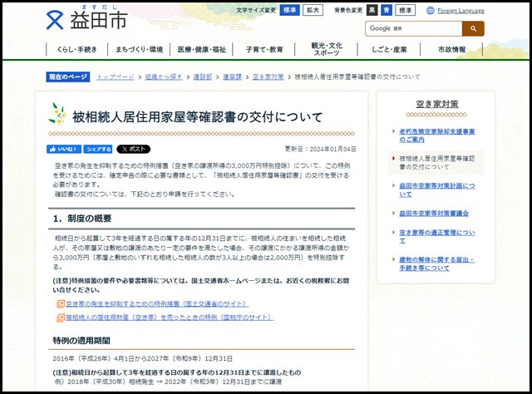
Task: Open the くらし・手続き menu
Action: coord(77,50)
